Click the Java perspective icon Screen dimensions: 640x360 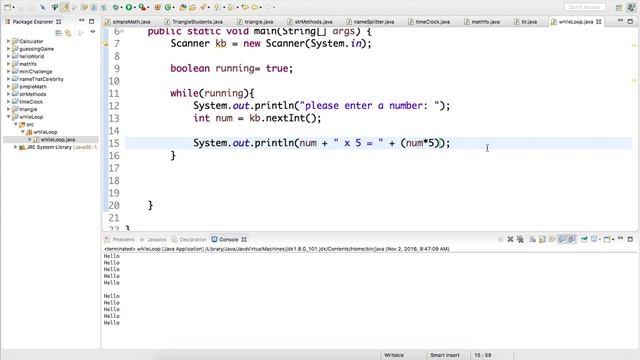(x=630, y=7)
